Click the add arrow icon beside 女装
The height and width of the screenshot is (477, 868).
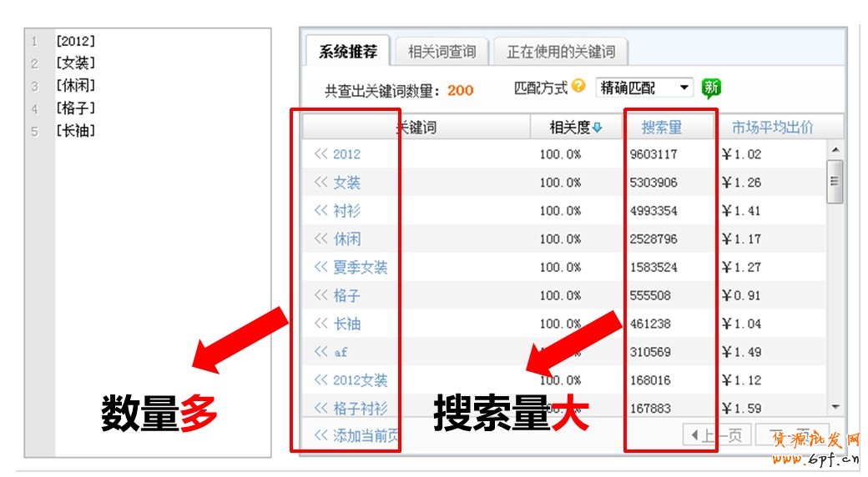pyautogui.click(x=321, y=183)
